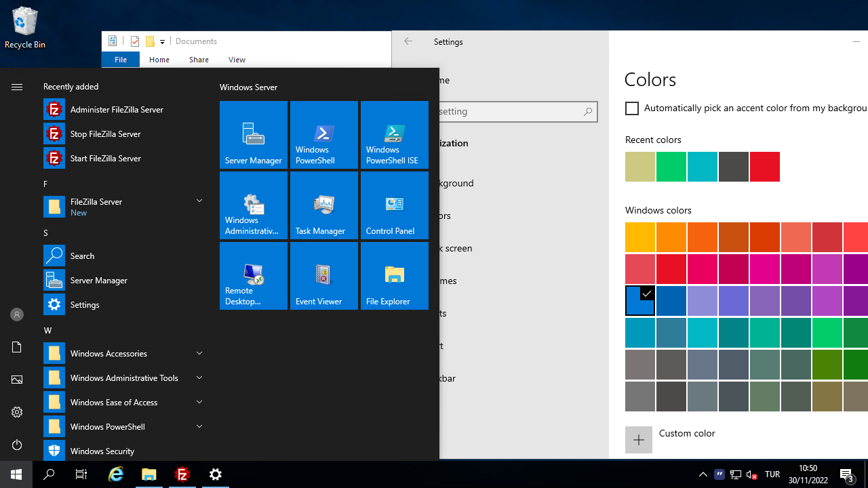Expand the Windows Accessories folder

coord(199,353)
